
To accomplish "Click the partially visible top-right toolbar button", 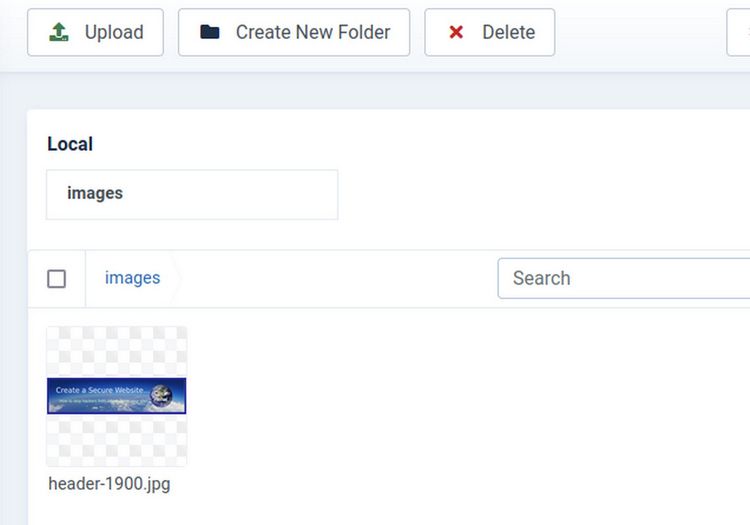I will pos(738,32).
